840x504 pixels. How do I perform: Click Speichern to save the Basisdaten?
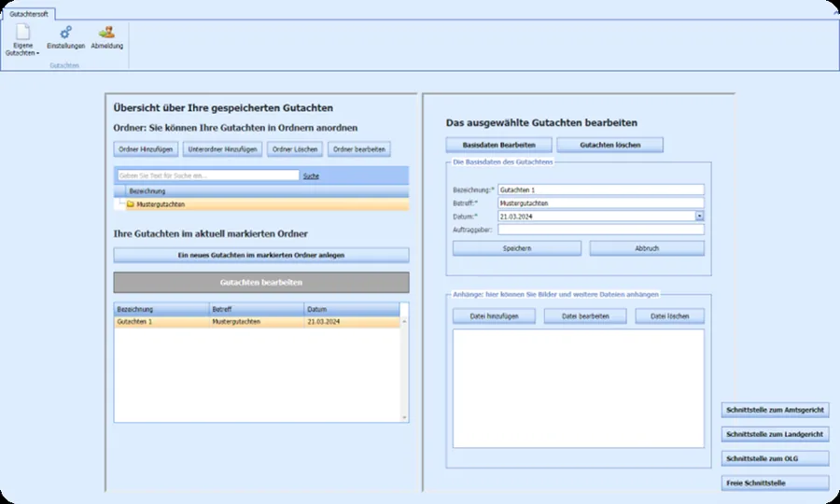(x=517, y=248)
